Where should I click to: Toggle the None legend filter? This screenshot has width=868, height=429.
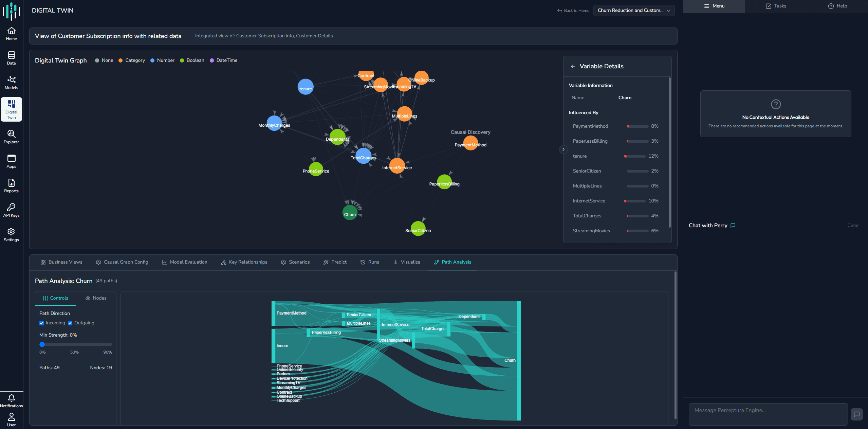tap(104, 60)
